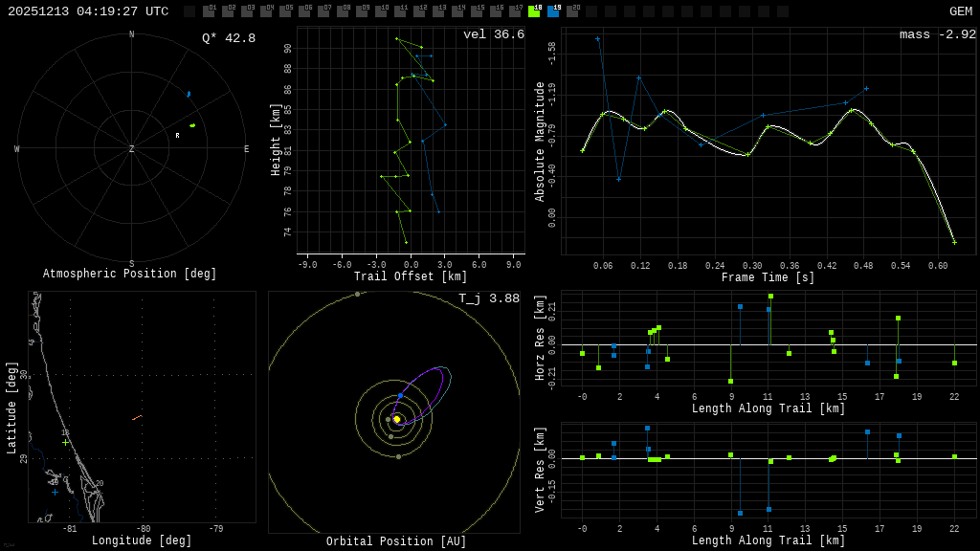
Task: Click the blue light-curve point near magnitude -1.58
Action: 597,38
